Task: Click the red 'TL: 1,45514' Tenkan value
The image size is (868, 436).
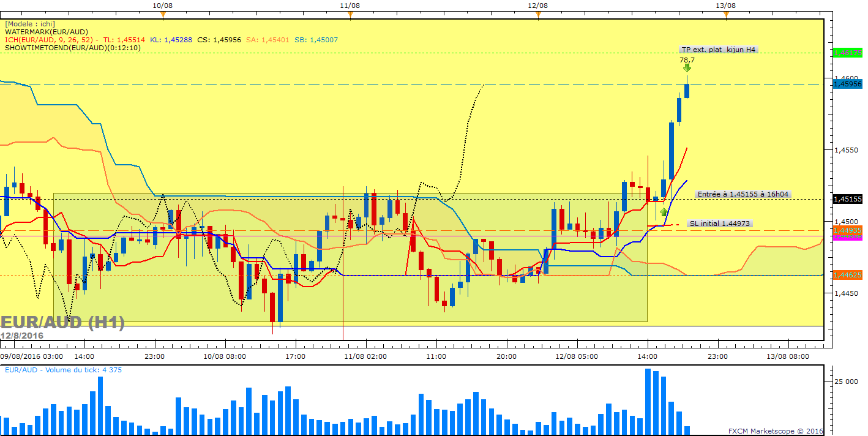Action: 124,40
